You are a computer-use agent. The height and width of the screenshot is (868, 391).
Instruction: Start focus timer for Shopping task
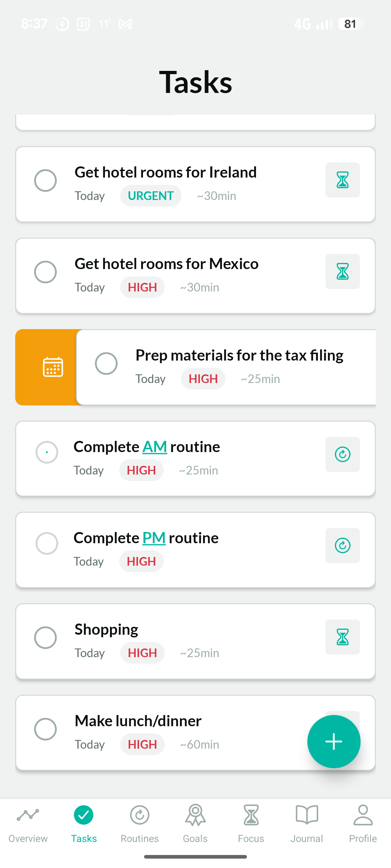pyautogui.click(x=342, y=637)
